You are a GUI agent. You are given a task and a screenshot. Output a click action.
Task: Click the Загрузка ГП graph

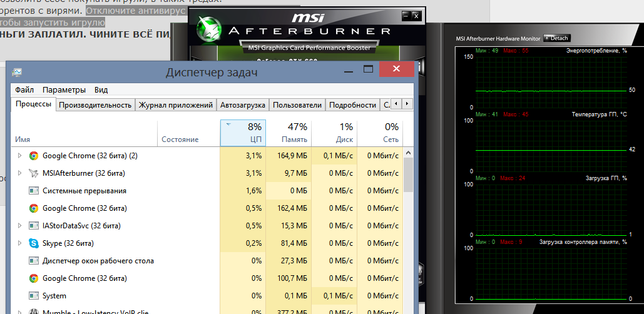[551, 210]
